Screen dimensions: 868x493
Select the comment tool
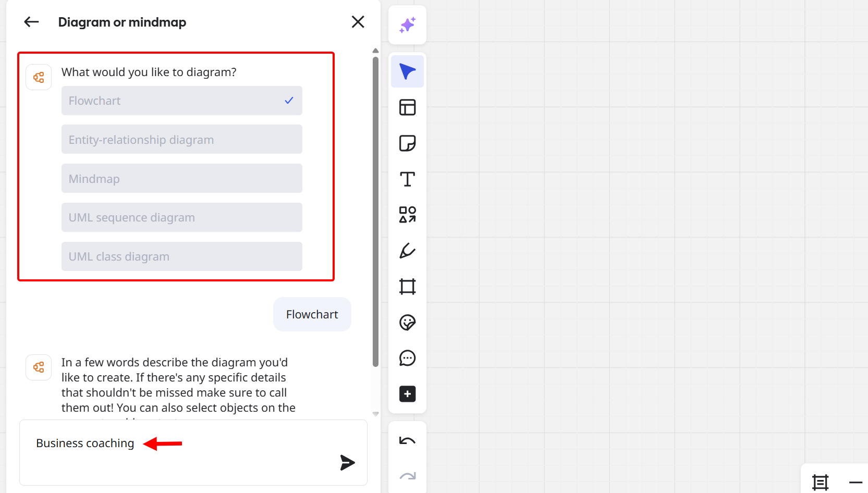(x=407, y=358)
